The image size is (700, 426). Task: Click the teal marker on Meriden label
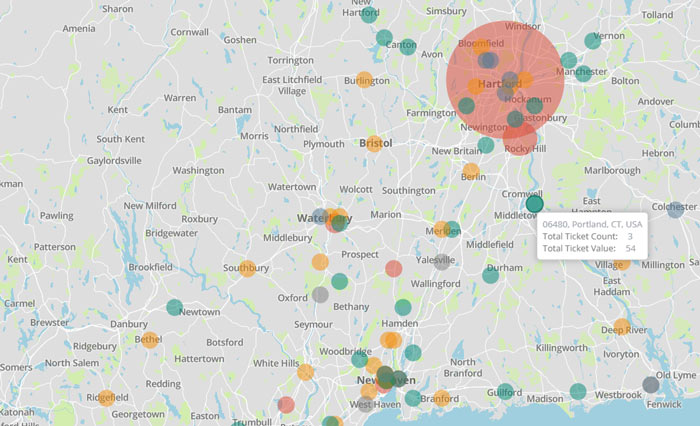pyautogui.click(x=452, y=229)
